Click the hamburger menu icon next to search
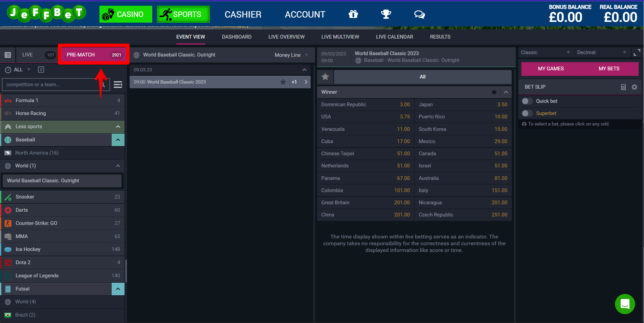 tap(118, 85)
